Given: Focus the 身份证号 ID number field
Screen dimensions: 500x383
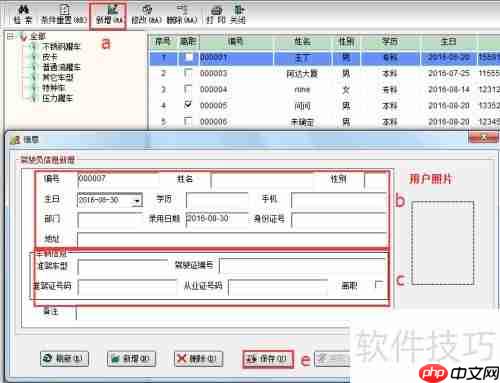Looking at the screenshot, I should [339, 220].
